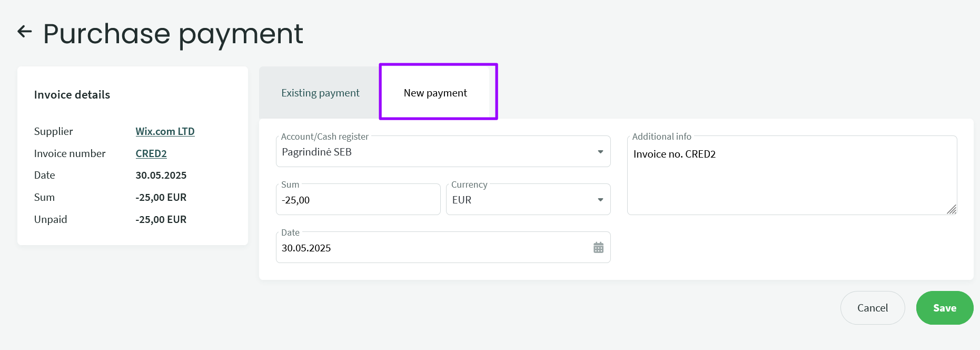
Task: Focus the Sum input field
Action: 358,200
